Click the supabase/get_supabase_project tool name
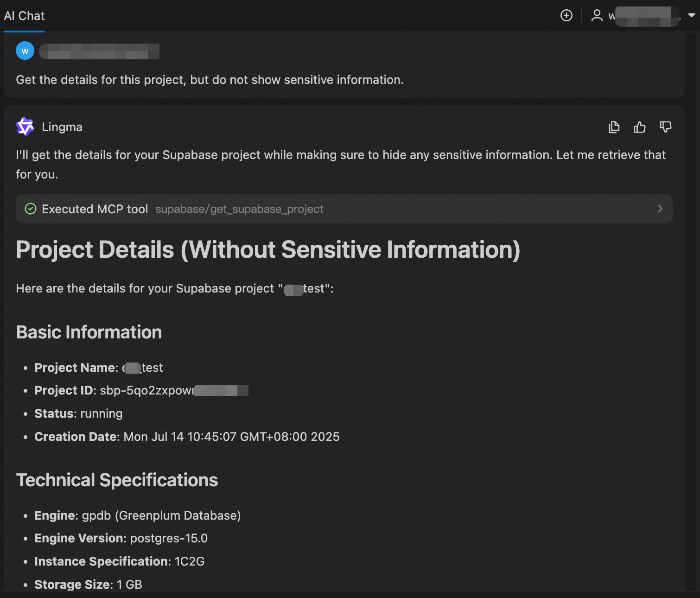The image size is (700, 598). pos(239,209)
